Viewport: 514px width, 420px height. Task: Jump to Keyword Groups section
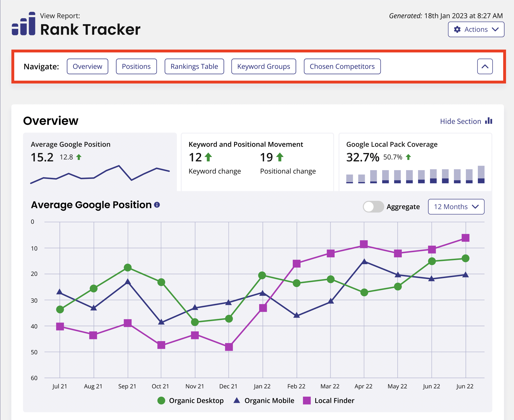(x=263, y=66)
